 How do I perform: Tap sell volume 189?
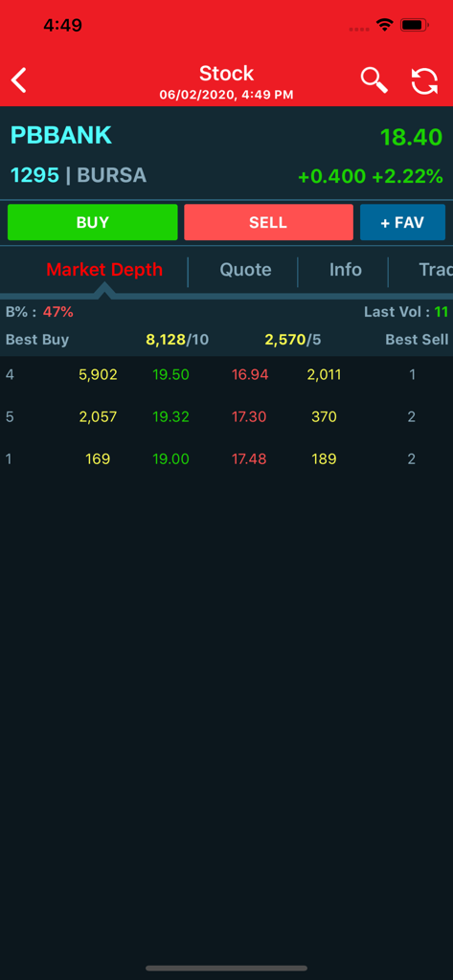pyautogui.click(x=324, y=459)
